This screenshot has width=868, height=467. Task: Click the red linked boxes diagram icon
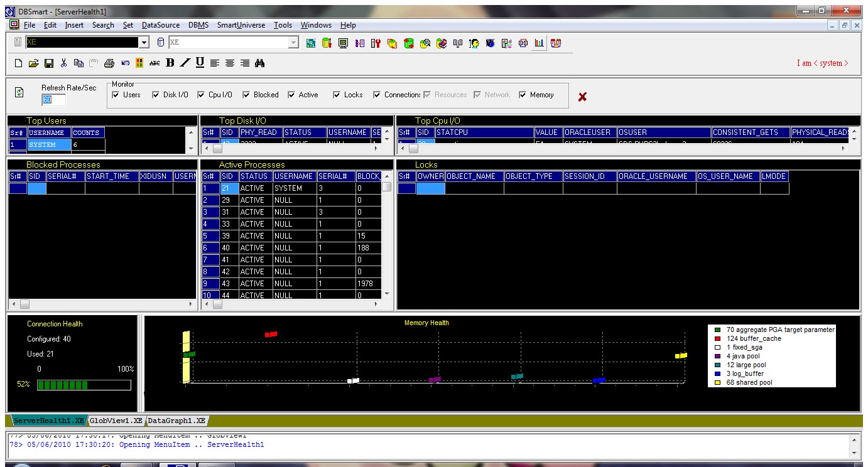[523, 43]
